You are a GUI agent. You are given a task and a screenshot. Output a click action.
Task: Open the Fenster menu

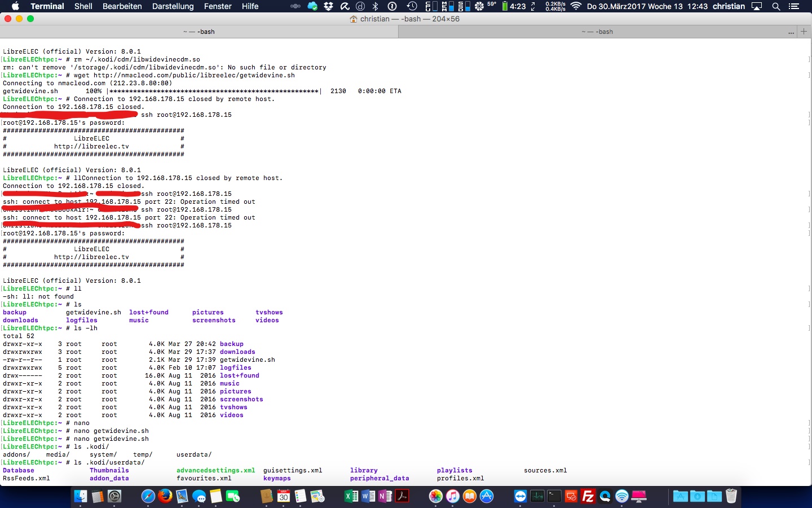pyautogui.click(x=218, y=6)
